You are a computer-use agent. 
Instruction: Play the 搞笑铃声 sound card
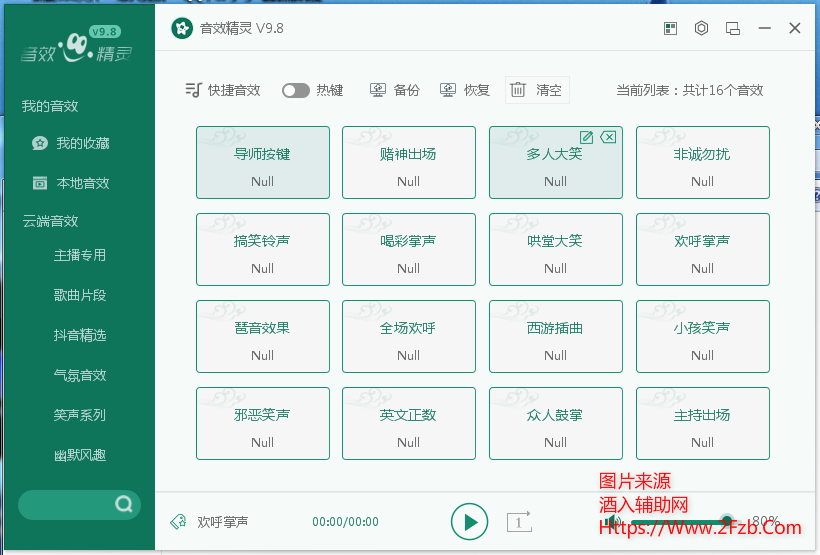pos(263,250)
